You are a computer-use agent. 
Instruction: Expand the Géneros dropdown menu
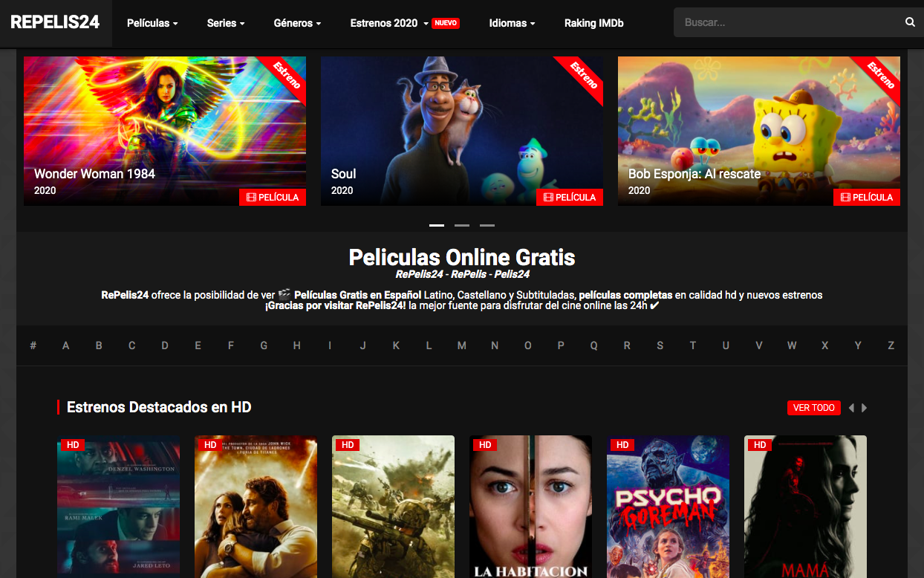[x=297, y=23]
